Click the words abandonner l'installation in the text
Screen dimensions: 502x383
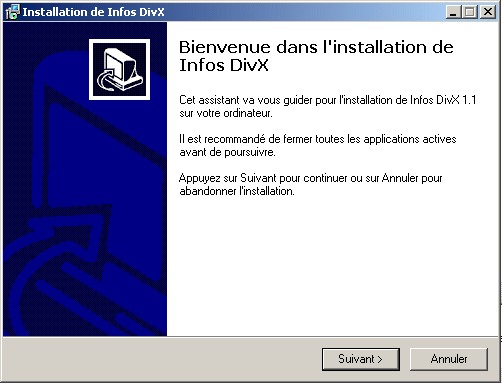pos(237,191)
